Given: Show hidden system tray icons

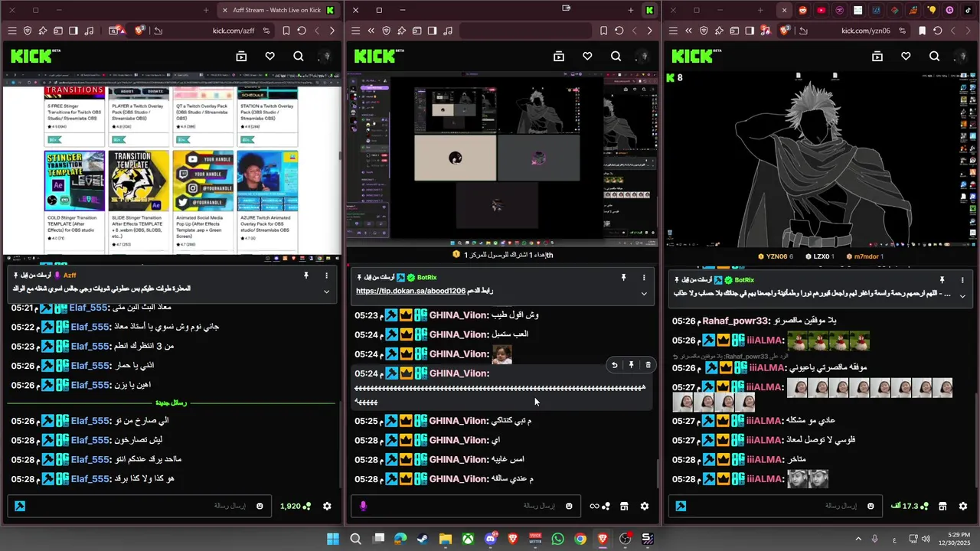Looking at the screenshot, I should 858,539.
